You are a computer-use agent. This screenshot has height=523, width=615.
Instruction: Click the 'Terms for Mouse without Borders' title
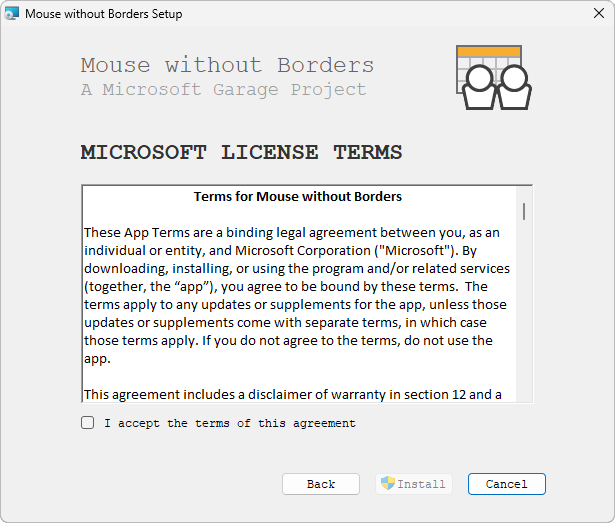point(298,197)
